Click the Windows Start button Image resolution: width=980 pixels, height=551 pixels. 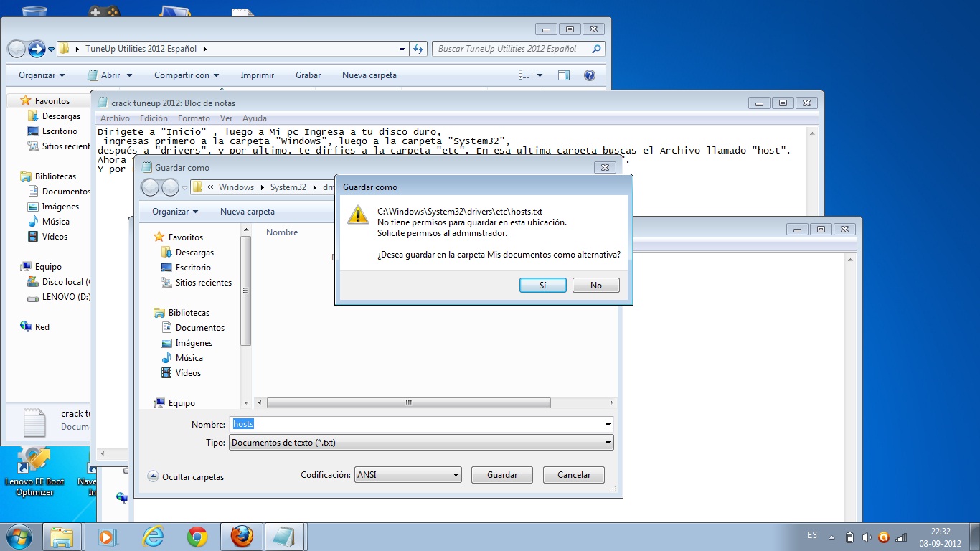pyautogui.click(x=19, y=537)
